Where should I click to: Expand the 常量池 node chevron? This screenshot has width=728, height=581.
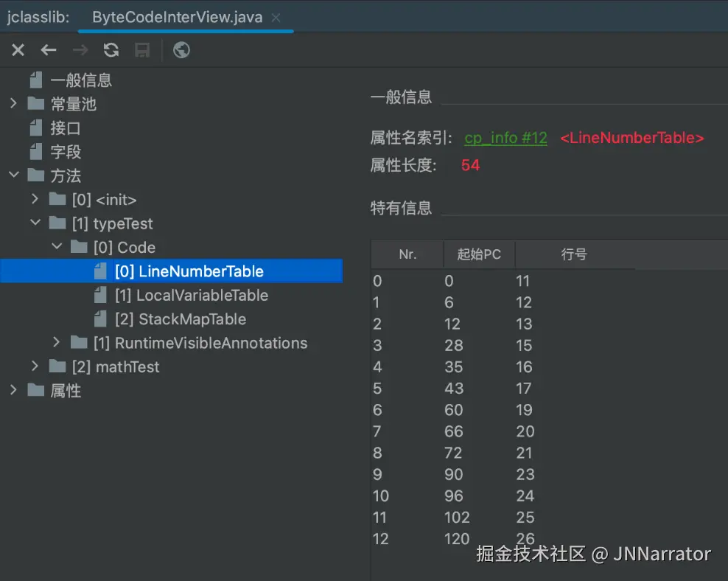(x=13, y=103)
